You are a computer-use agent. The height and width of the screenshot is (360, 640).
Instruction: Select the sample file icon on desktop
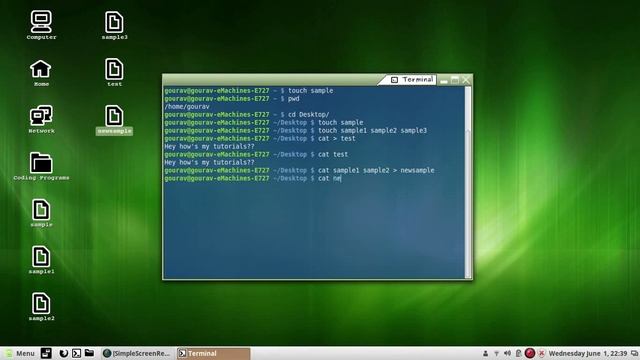41,213
